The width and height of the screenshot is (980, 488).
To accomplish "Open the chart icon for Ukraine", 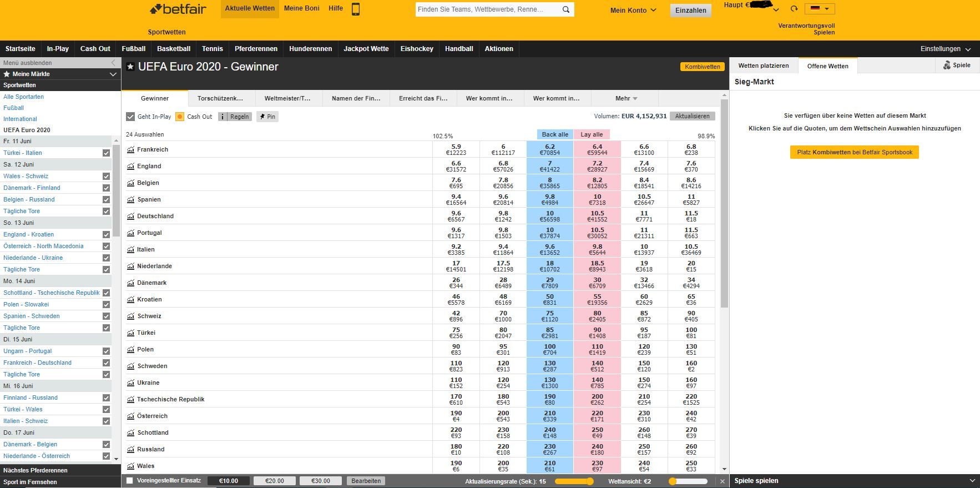I will click(x=131, y=383).
